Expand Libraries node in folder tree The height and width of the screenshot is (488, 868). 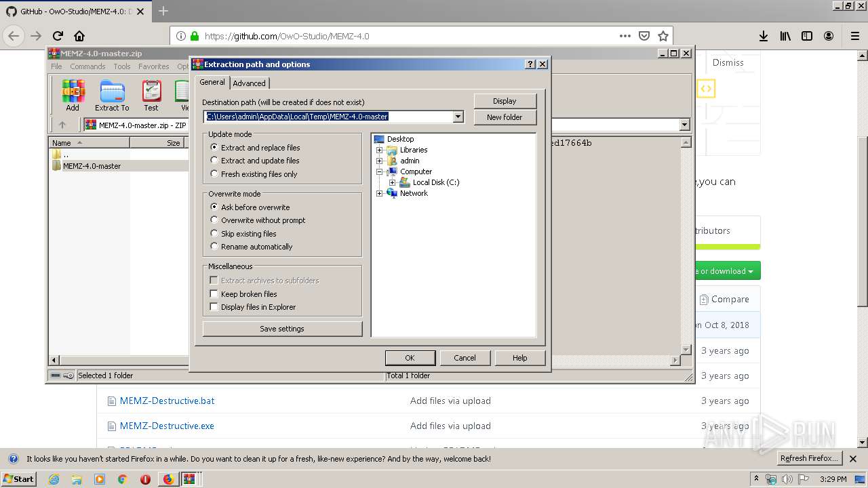point(380,150)
